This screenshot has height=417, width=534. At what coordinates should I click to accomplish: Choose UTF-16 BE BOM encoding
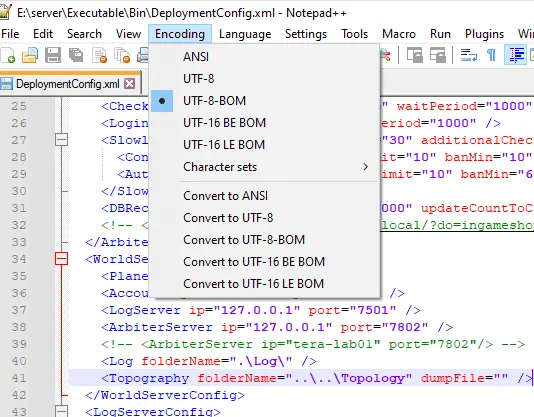click(x=264, y=123)
